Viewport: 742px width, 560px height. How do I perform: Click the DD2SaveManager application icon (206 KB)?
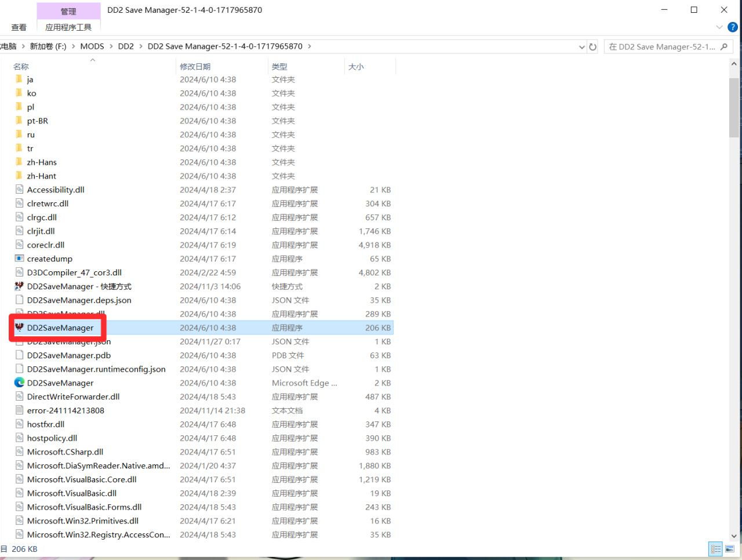tap(19, 328)
